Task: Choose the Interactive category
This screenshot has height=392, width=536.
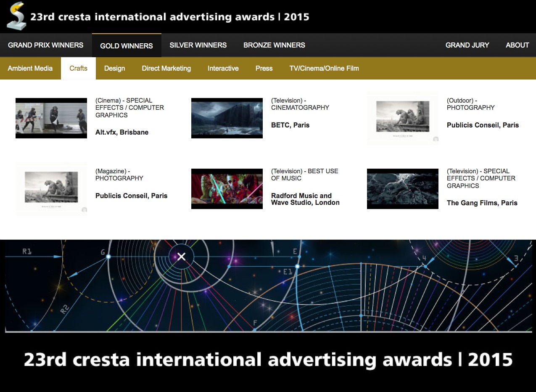Action: 223,68
